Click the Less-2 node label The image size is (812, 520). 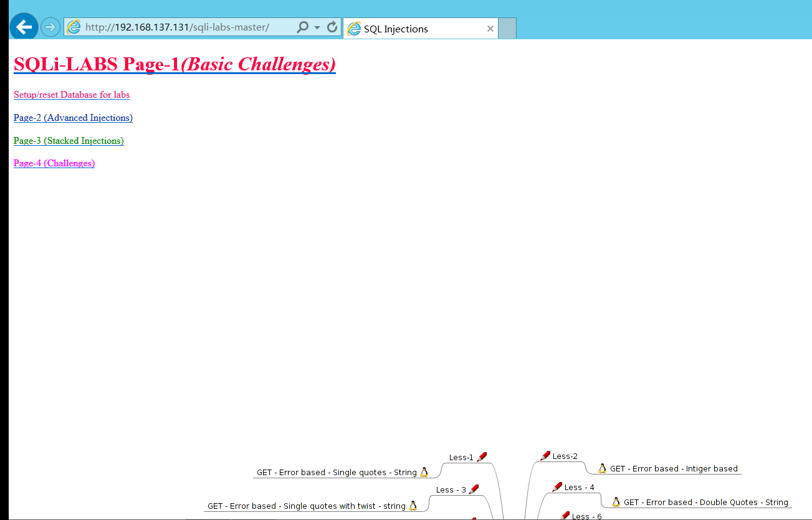[x=565, y=456]
